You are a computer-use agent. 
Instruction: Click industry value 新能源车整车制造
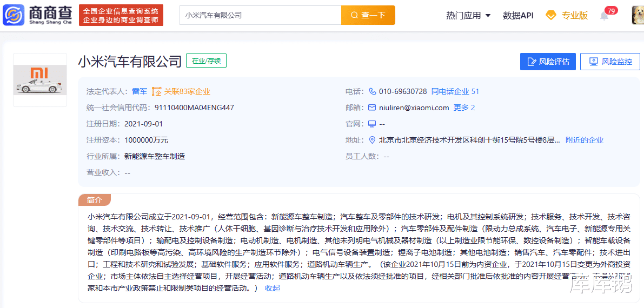click(x=155, y=156)
